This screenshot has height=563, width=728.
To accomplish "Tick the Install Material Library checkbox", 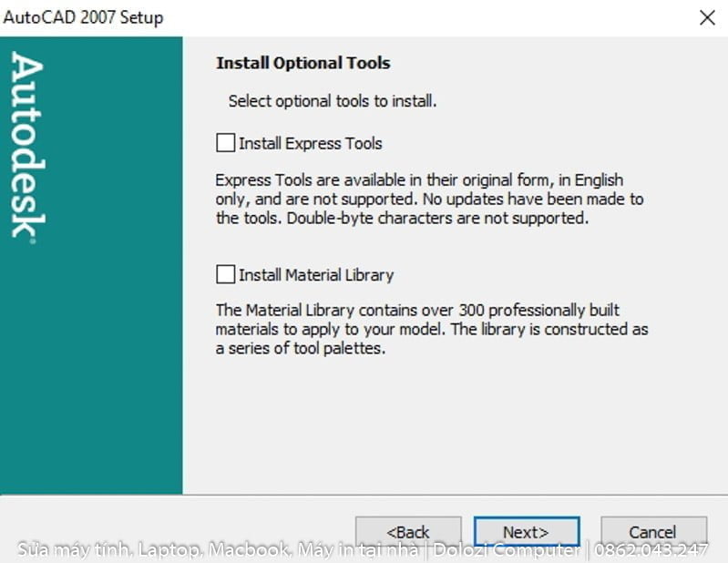I will (x=225, y=274).
